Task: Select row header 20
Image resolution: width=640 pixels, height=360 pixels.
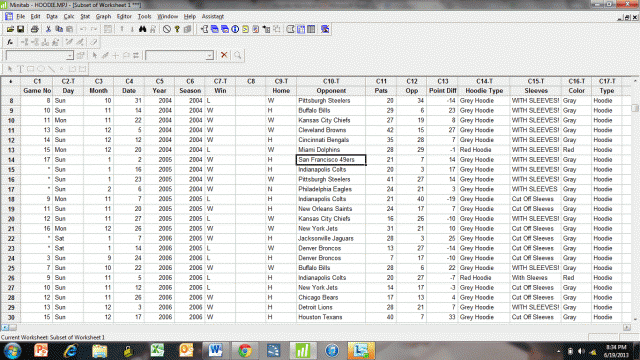Action: tap(11, 219)
